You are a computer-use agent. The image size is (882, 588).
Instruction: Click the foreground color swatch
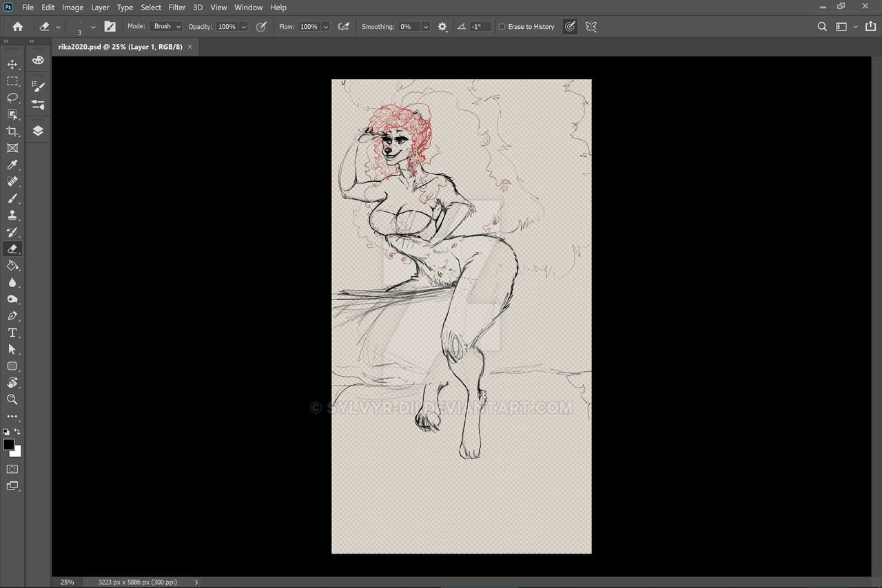click(8, 445)
